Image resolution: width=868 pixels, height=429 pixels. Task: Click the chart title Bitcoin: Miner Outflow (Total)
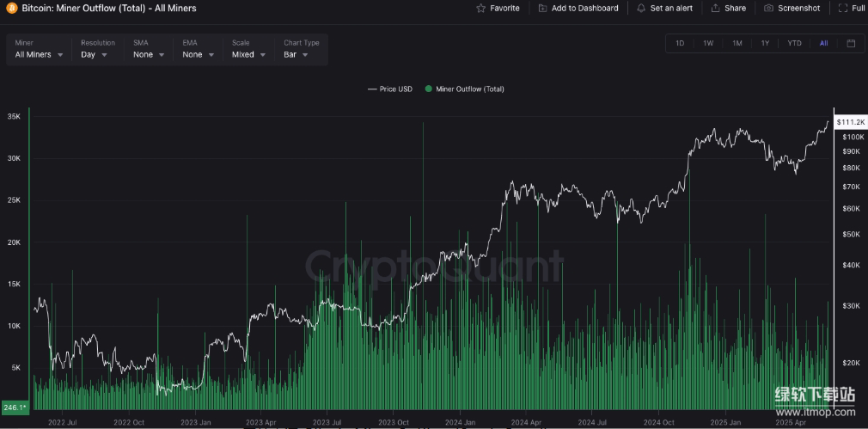pos(108,9)
